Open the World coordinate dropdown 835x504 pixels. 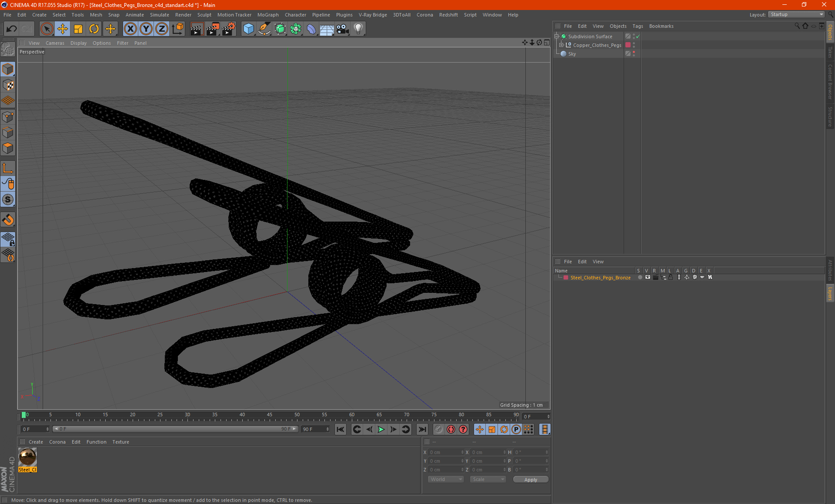pyautogui.click(x=446, y=479)
